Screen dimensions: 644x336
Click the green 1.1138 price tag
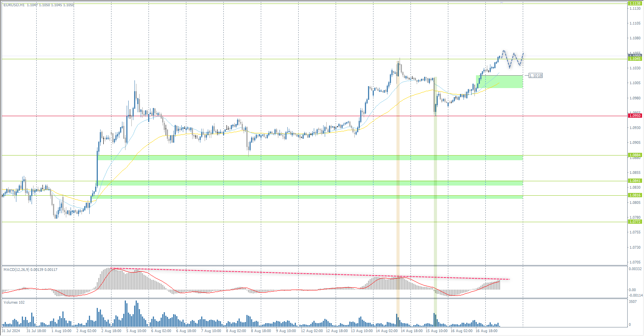point(635,3)
